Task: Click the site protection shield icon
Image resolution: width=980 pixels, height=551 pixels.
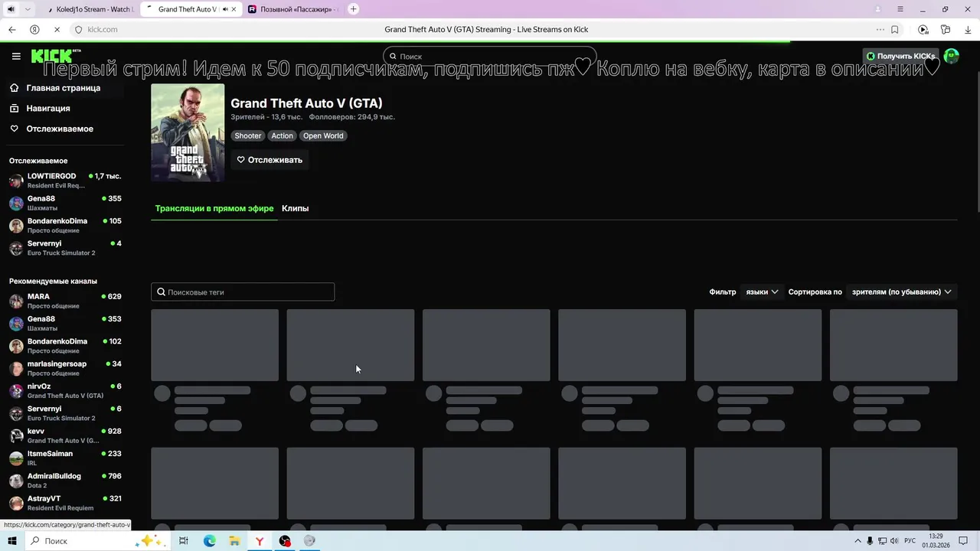Action: pyautogui.click(x=78, y=29)
